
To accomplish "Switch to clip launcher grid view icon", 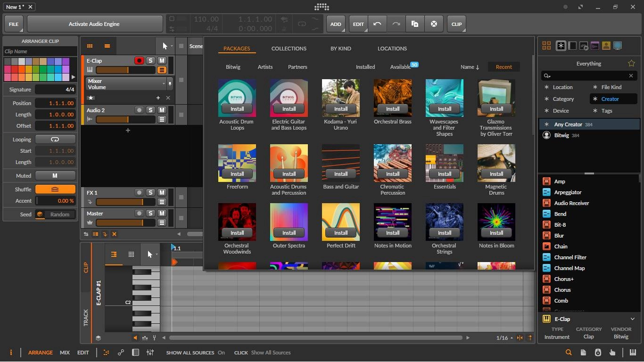I will click(90, 46).
